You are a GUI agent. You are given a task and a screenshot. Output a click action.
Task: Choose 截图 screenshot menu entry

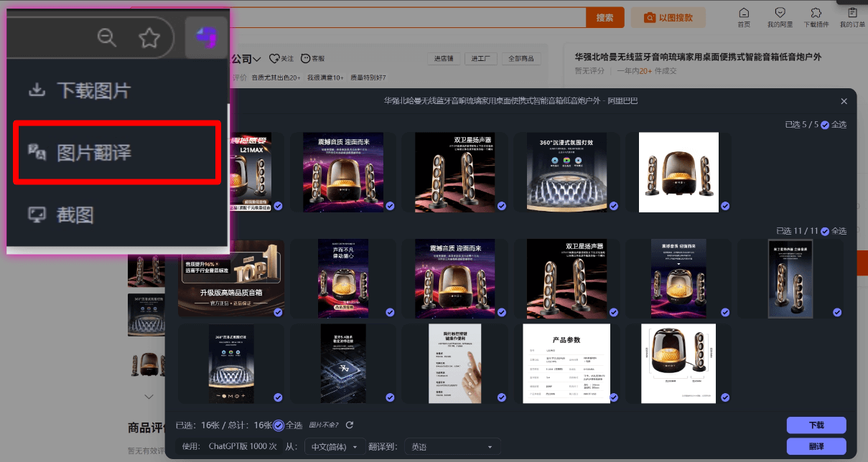pyautogui.click(x=60, y=214)
